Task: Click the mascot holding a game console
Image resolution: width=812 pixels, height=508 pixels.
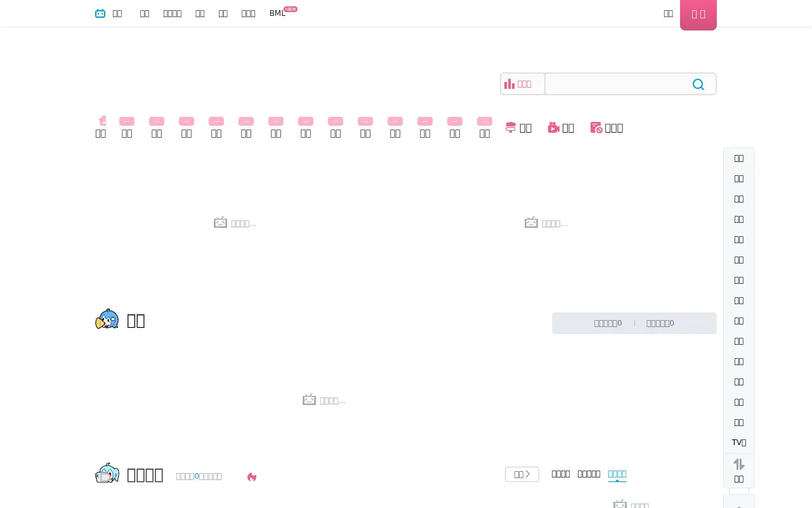Action: 107,473
